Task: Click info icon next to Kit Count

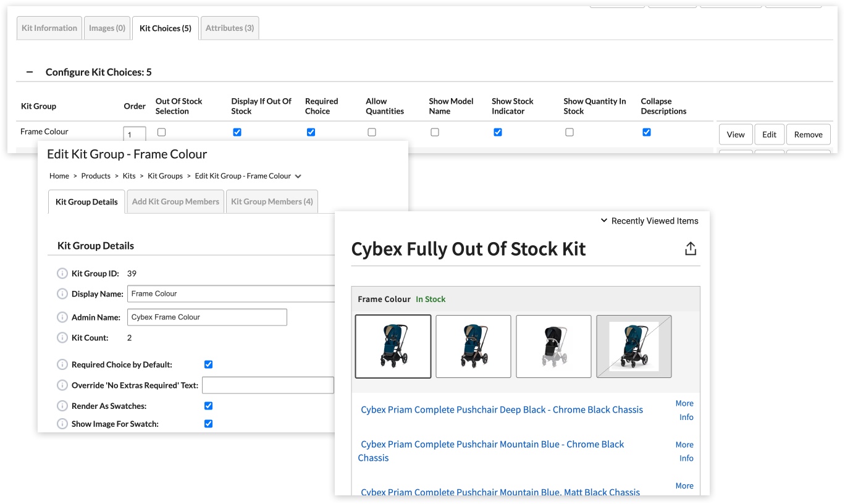Action: click(62, 338)
